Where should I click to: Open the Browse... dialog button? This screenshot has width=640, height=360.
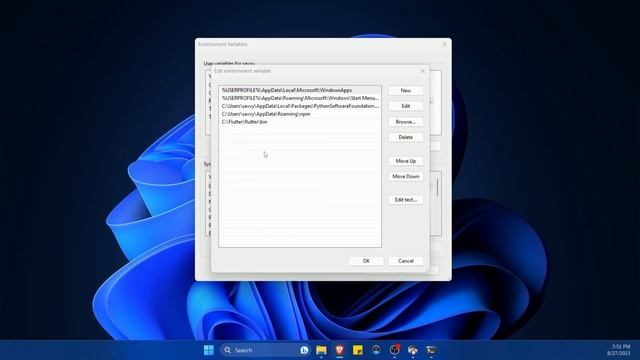point(405,122)
